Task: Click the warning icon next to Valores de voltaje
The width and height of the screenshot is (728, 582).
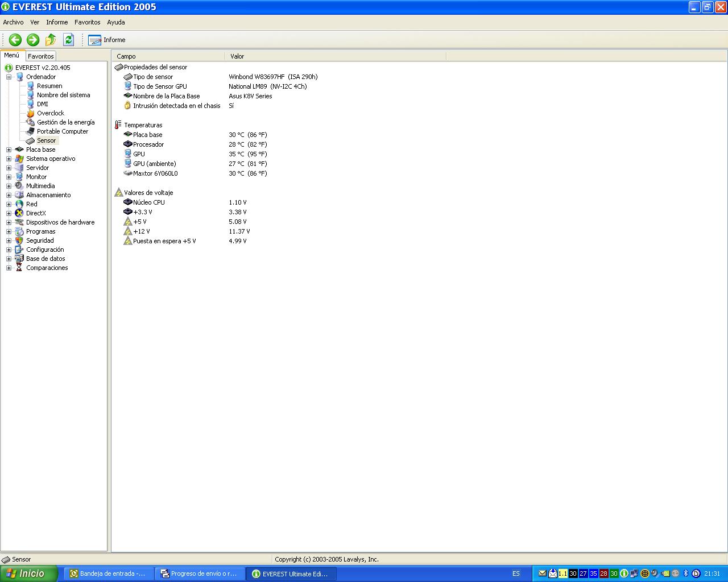Action: pyautogui.click(x=118, y=193)
